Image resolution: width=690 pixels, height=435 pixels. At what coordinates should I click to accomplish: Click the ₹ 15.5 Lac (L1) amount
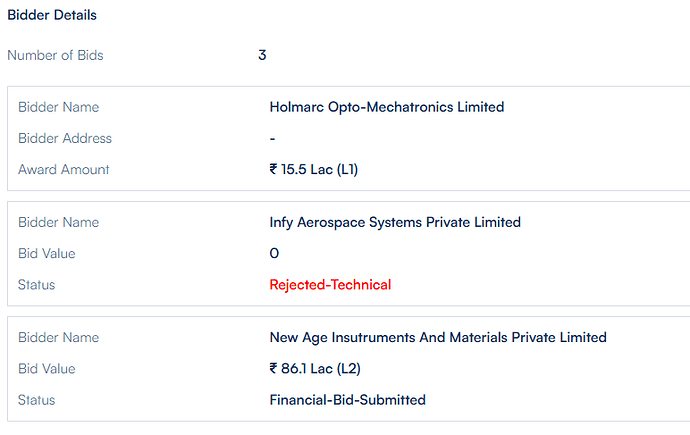point(314,170)
